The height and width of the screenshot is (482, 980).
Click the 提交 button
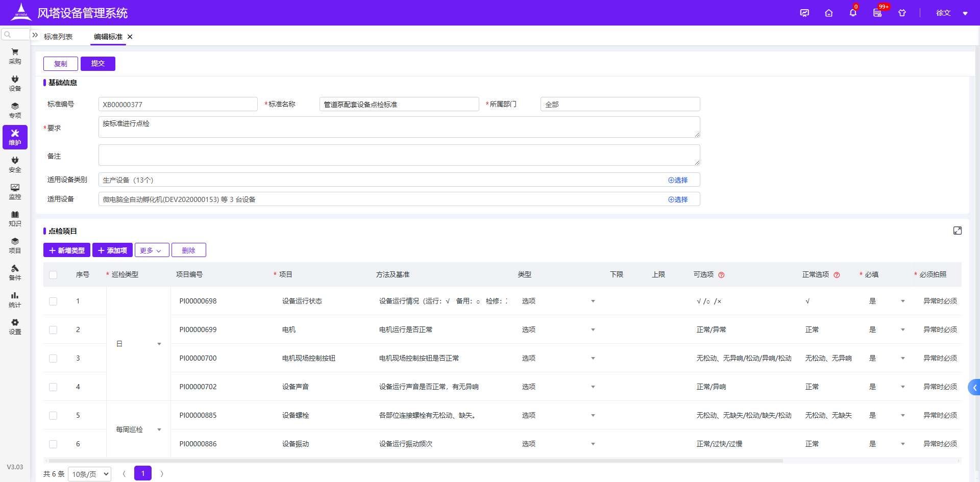[97, 63]
